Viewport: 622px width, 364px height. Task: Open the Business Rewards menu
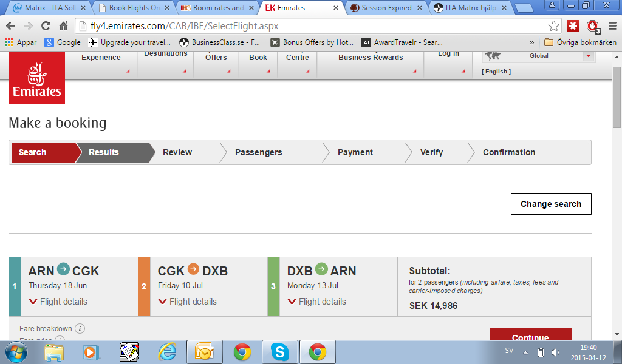click(x=370, y=58)
